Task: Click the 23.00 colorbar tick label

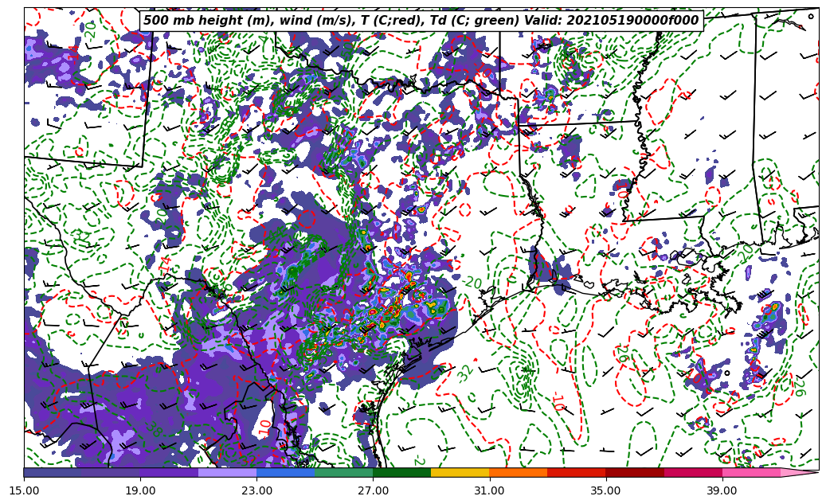Action: tap(256, 490)
